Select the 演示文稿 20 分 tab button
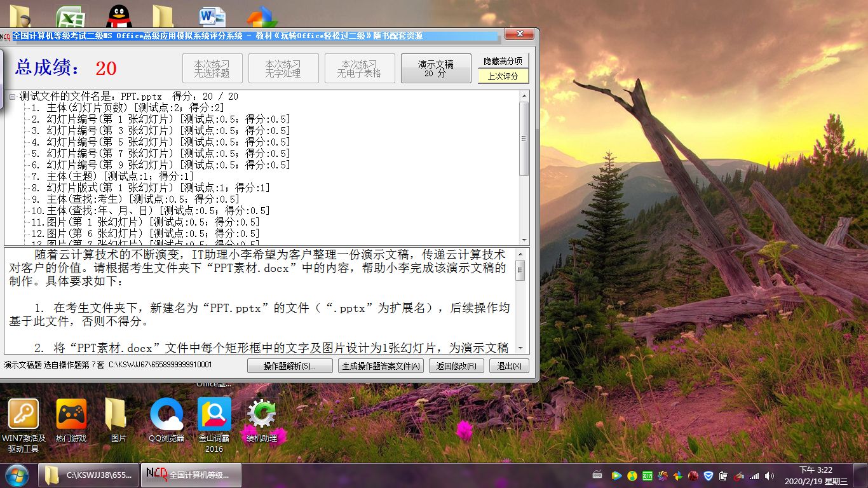 coord(435,69)
